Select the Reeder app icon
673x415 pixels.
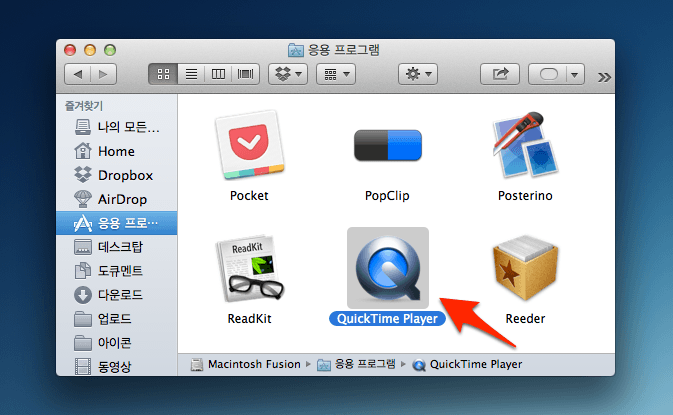click(525, 268)
